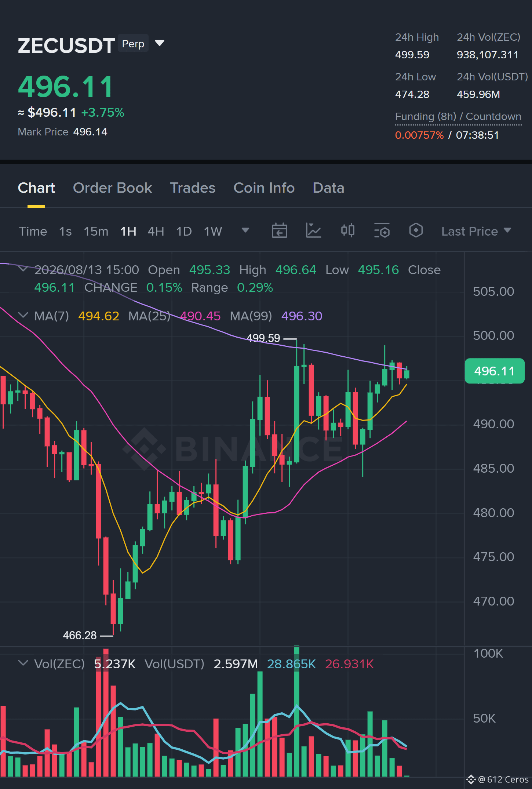Tap the 470.00 price axis label

coord(493,601)
